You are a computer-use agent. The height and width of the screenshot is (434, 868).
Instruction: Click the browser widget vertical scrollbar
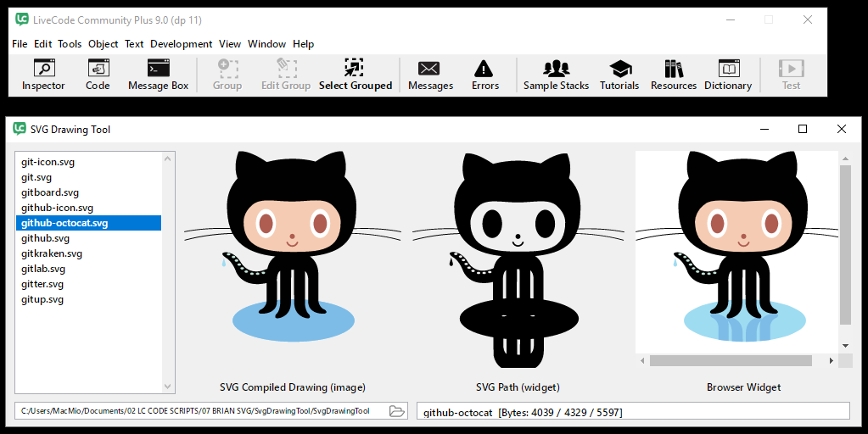pos(845,244)
